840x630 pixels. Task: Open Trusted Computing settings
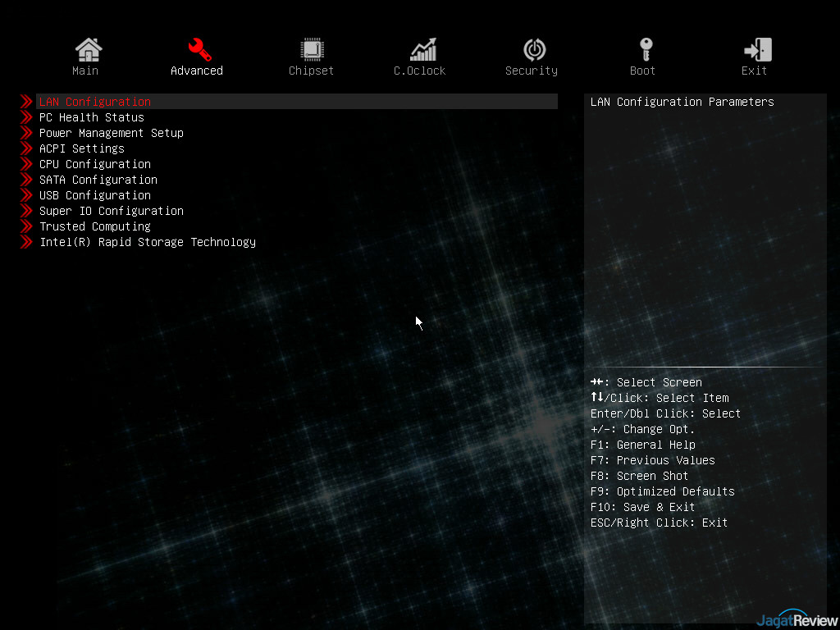tap(95, 226)
